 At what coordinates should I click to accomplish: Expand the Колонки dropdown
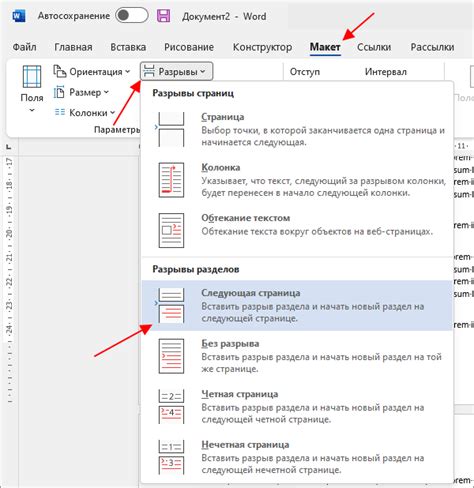(x=85, y=113)
